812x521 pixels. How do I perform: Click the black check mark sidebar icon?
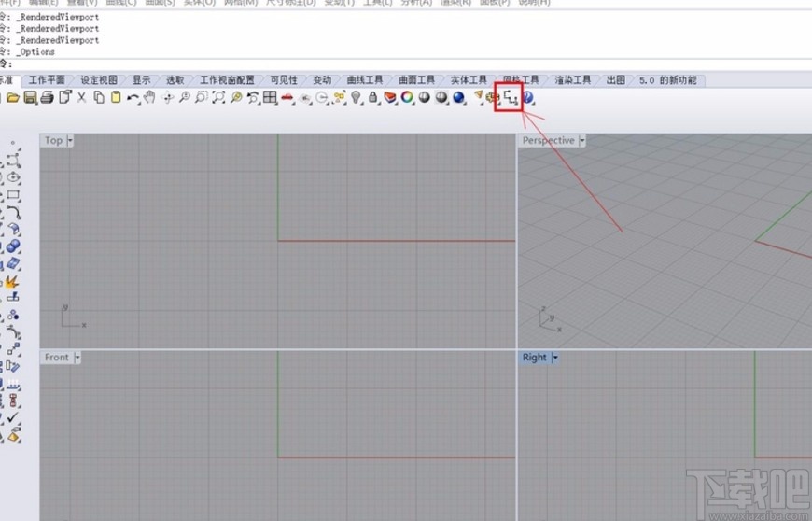[13, 417]
